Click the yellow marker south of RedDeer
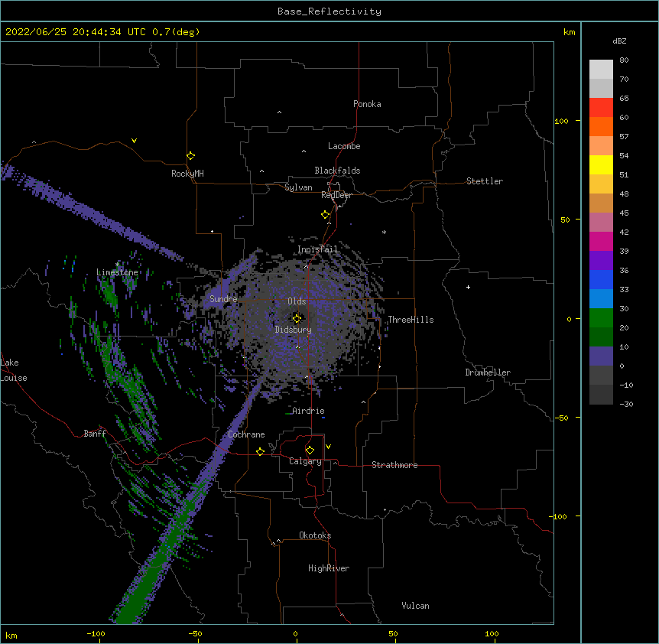Image resolution: width=659 pixels, height=644 pixels. click(326, 215)
